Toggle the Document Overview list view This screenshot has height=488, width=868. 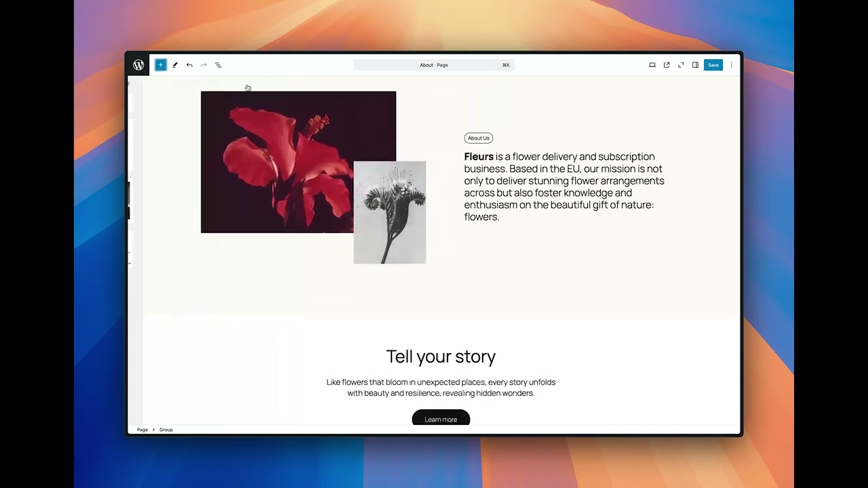point(218,65)
